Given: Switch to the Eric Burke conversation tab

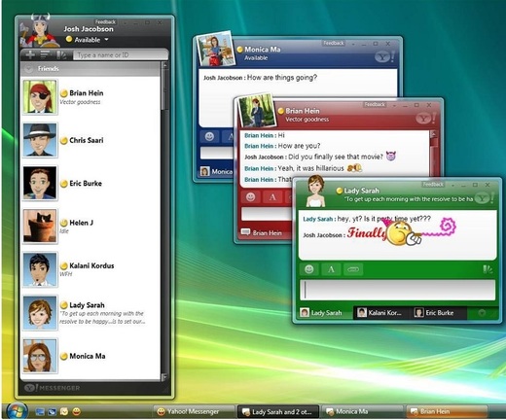Looking at the screenshot, I should (x=437, y=313).
